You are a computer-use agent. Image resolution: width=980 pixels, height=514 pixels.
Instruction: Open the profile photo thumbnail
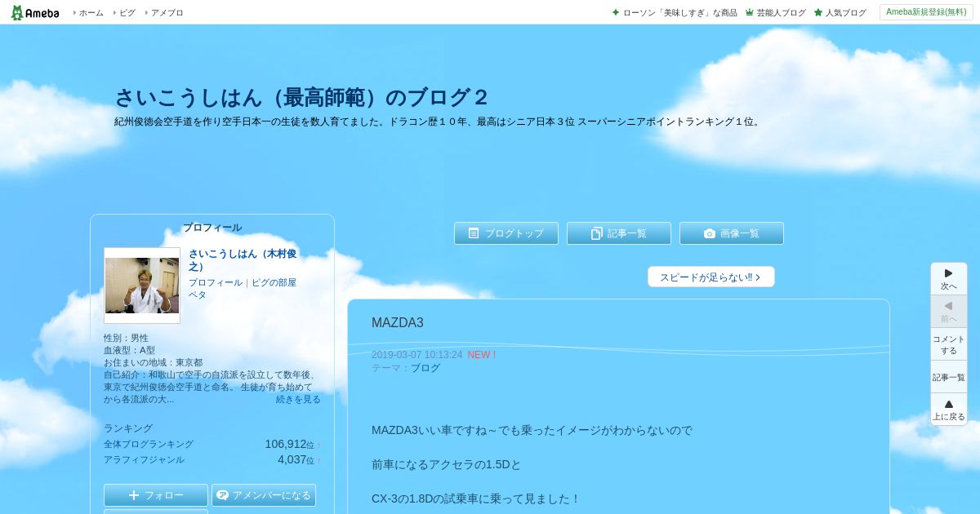point(142,286)
